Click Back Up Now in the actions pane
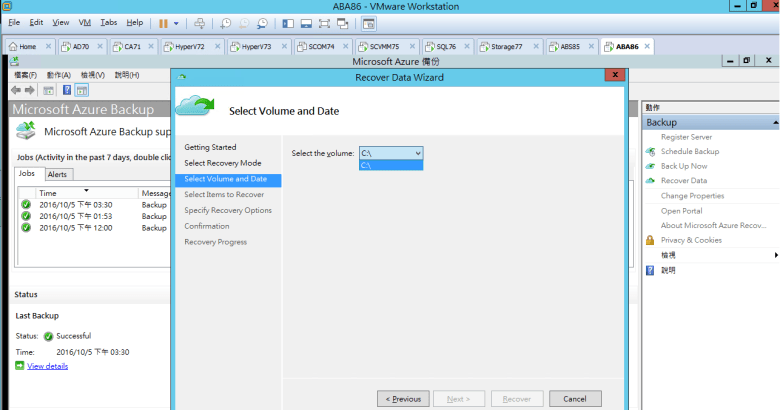Viewport: 780px width, 410px height. pyautogui.click(x=683, y=166)
